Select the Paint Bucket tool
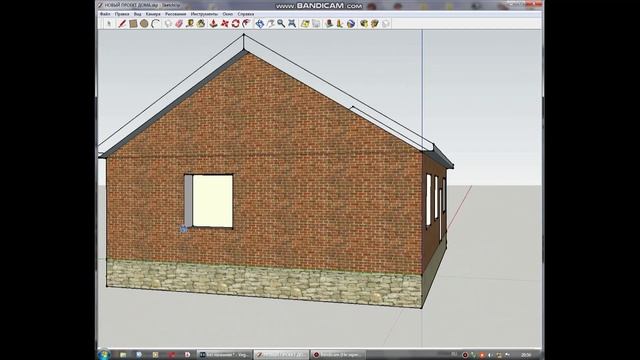 coord(201,24)
